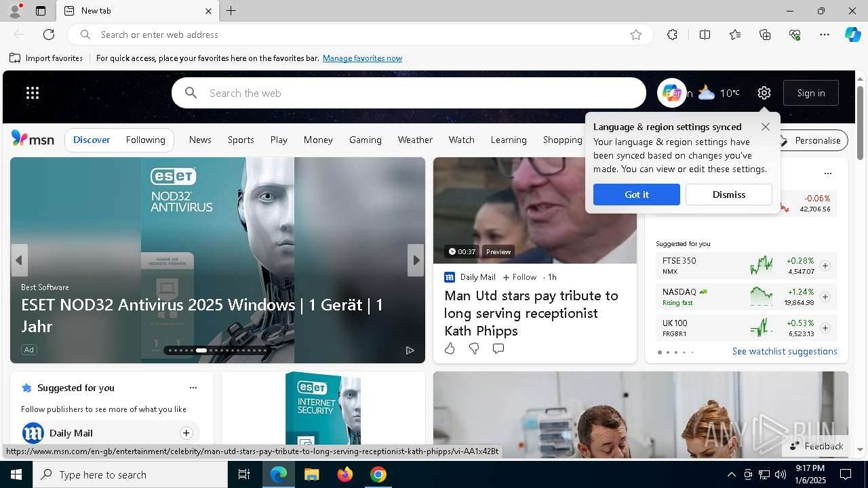Open the Money section
The height and width of the screenshot is (488, 868).
318,140
